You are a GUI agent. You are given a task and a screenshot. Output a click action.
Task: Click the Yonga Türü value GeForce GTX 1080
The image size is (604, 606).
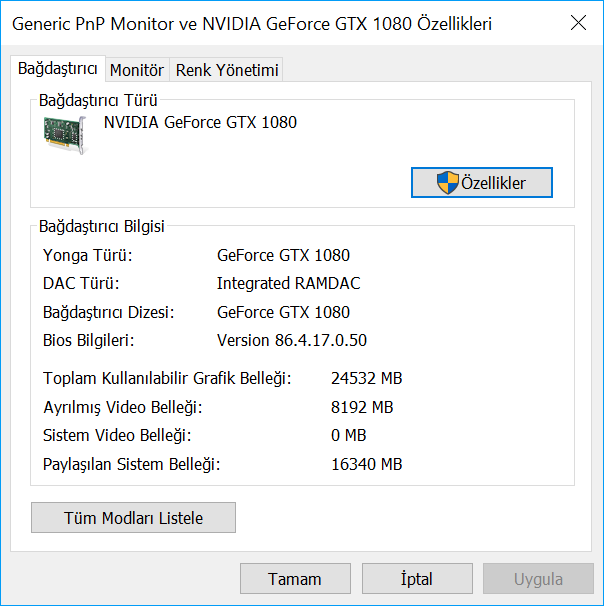(283, 255)
